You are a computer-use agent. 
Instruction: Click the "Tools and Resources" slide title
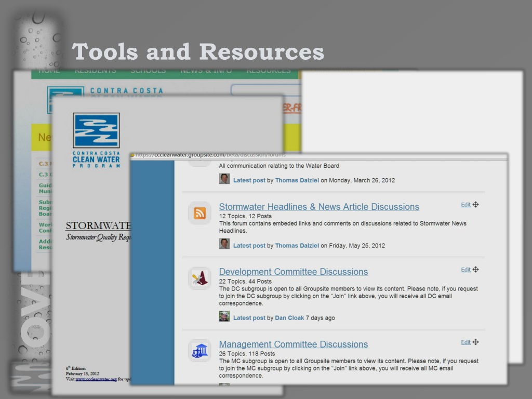coord(198,51)
